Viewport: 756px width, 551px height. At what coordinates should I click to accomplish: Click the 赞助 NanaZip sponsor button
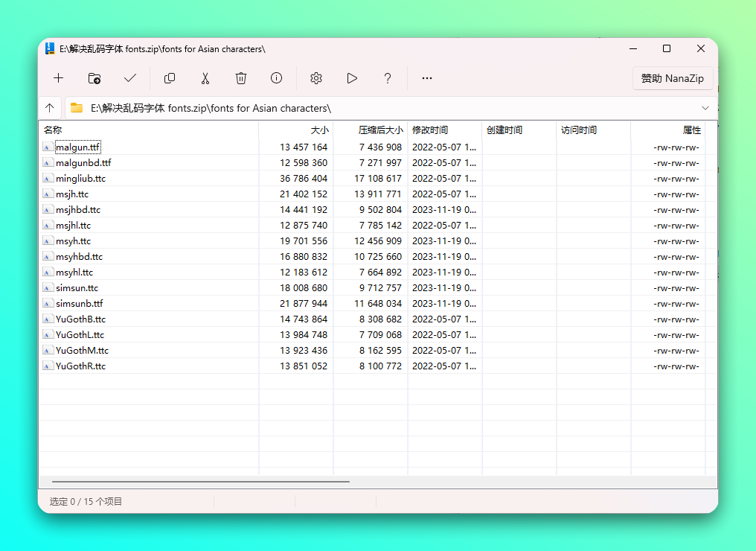[673, 78]
